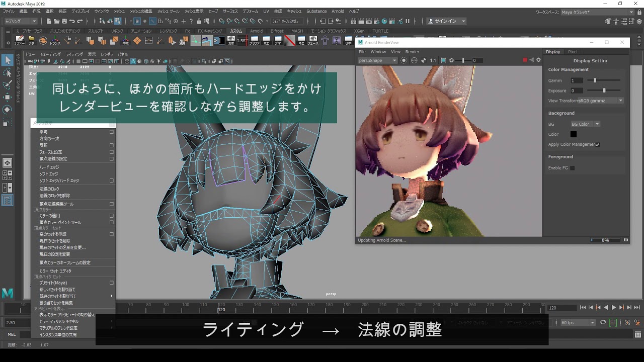Screen dimensions: 644x362
Task: Open the BG Color dropdown
Action: 585,124
